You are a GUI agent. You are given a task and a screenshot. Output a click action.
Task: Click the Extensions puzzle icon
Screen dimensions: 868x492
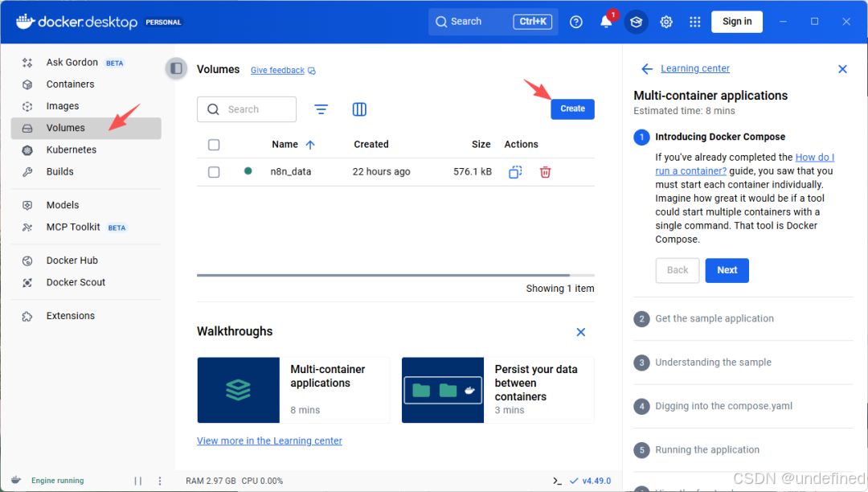[x=27, y=316]
